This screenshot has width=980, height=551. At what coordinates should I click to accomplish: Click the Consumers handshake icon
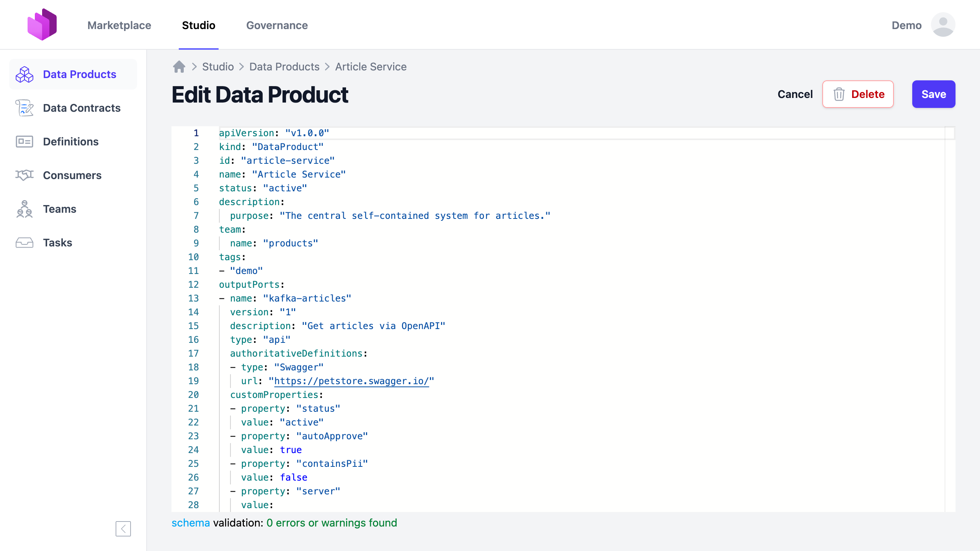pos(24,175)
